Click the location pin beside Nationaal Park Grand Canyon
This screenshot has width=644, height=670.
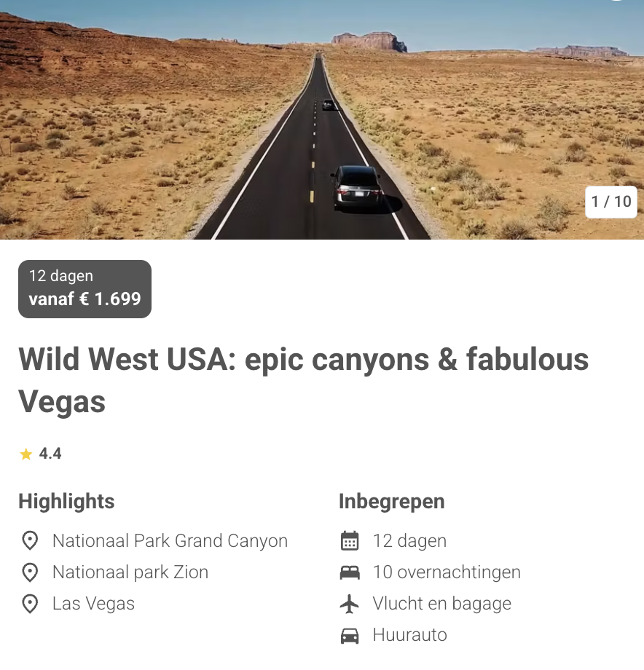30,540
